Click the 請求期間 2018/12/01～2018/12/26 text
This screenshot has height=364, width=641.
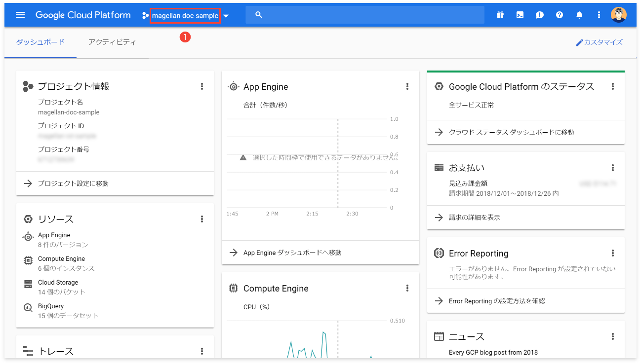point(504,193)
